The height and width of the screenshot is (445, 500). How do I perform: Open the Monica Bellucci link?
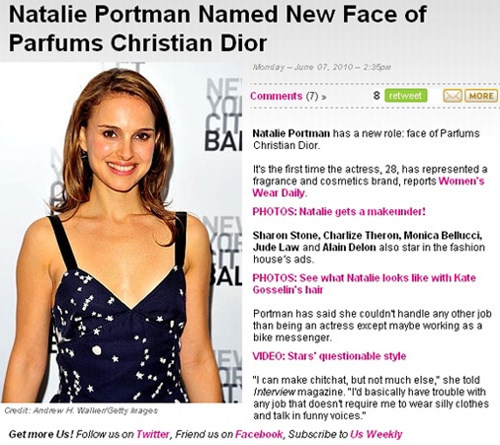pos(442,235)
